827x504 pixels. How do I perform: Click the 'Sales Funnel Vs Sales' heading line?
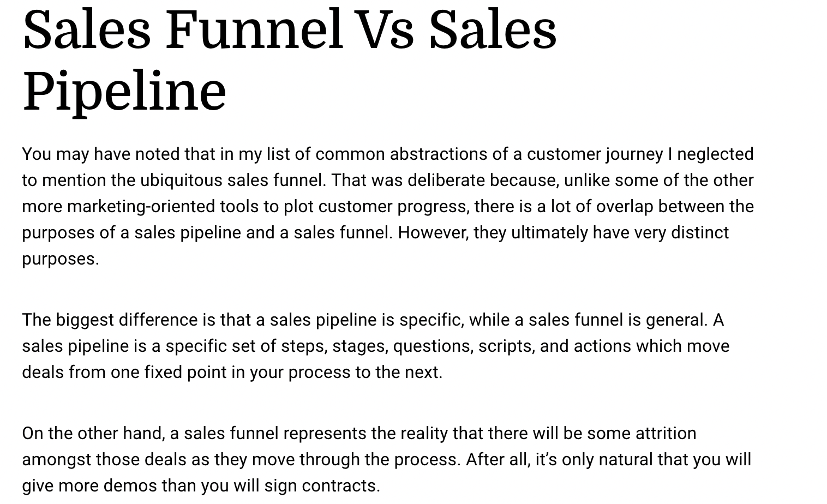[x=290, y=29]
